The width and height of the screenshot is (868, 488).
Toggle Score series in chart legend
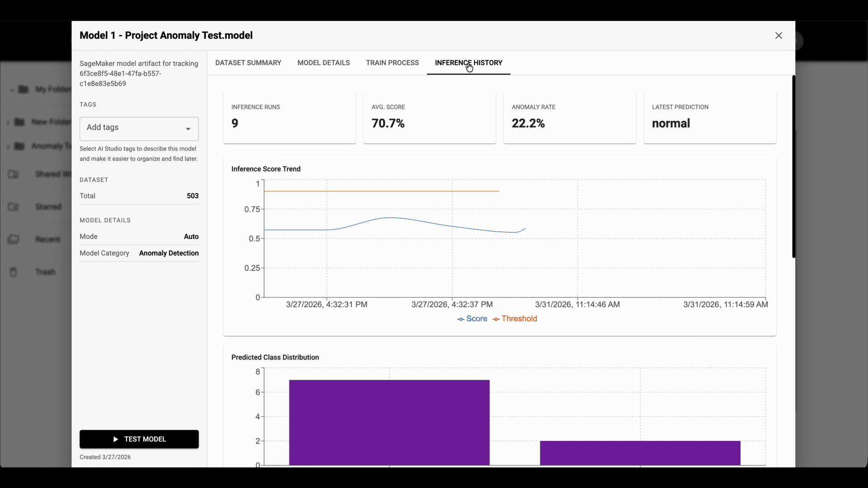(476, 319)
